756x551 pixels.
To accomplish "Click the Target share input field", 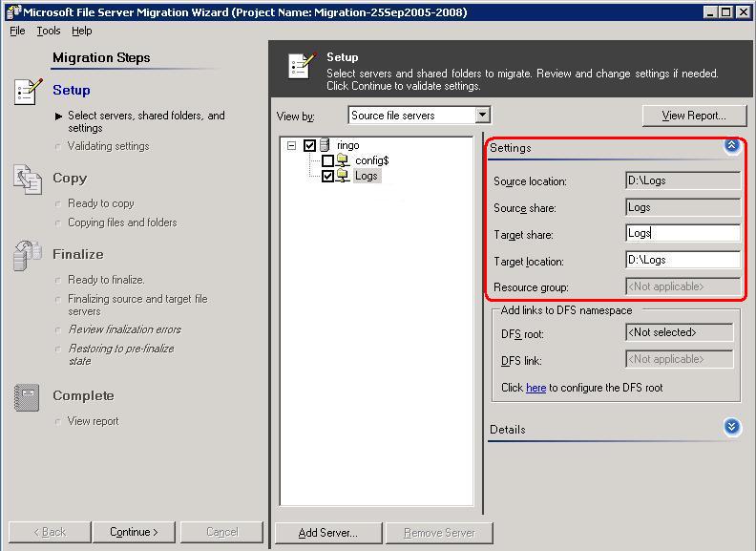I will click(x=682, y=234).
